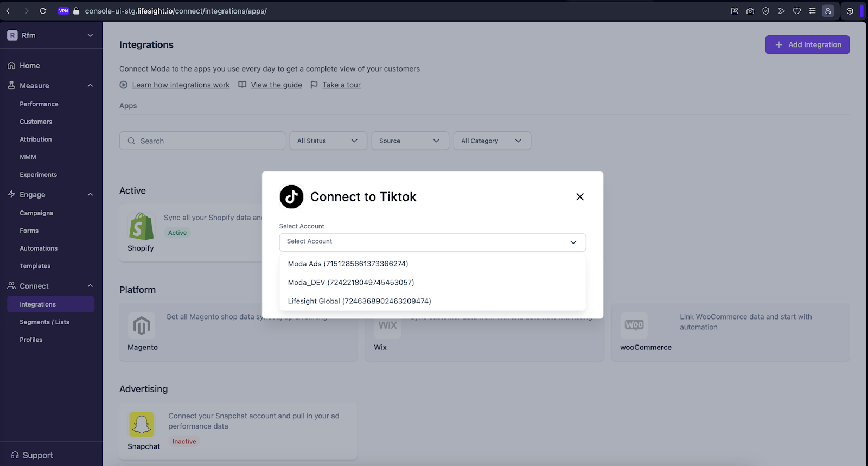The image size is (868, 466).
Task: Open the Select Account dropdown
Action: 432,242
